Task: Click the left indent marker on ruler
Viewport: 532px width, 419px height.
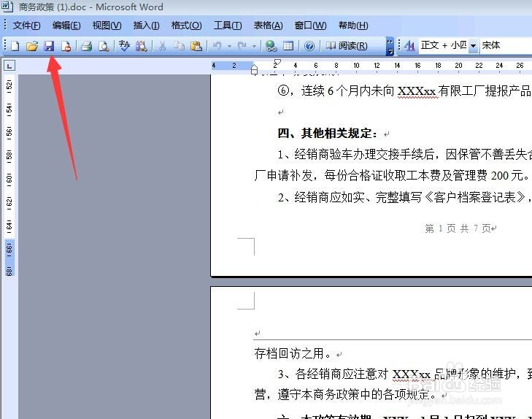Action: (254, 72)
